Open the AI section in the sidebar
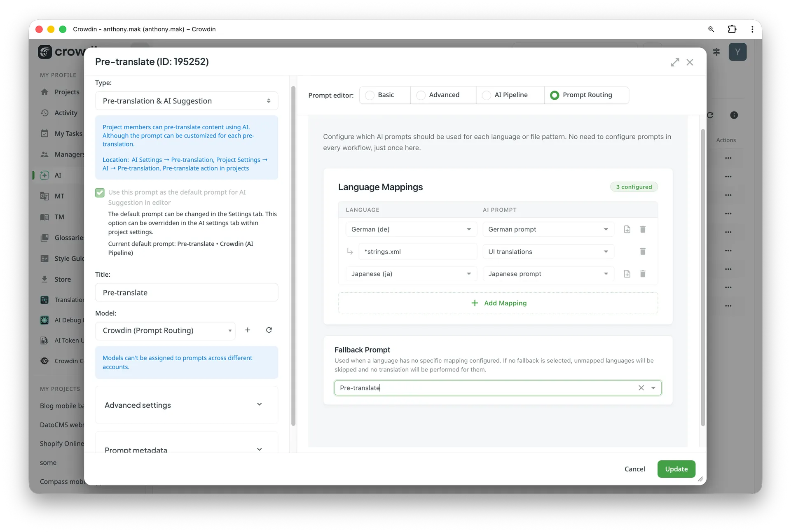The width and height of the screenshot is (791, 532). pyautogui.click(x=58, y=175)
